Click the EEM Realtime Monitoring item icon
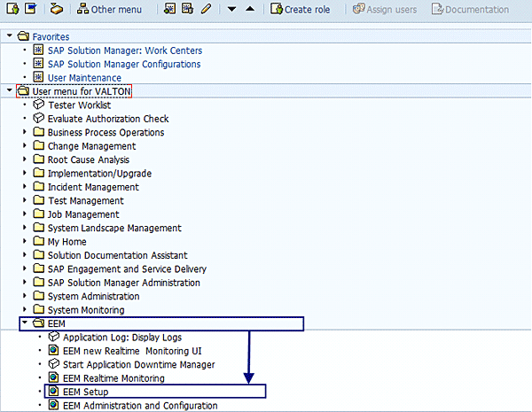532x412 pixels. (x=53, y=378)
